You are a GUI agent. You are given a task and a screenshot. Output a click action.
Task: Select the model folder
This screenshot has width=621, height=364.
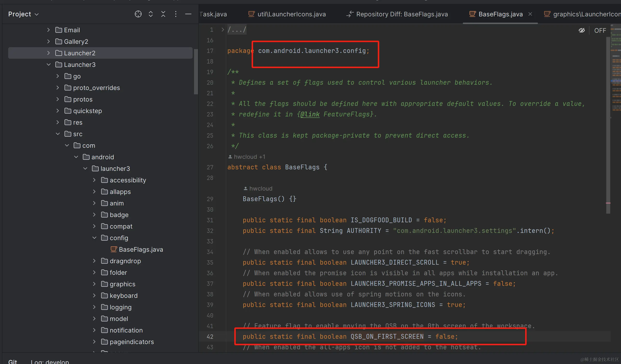114,319
